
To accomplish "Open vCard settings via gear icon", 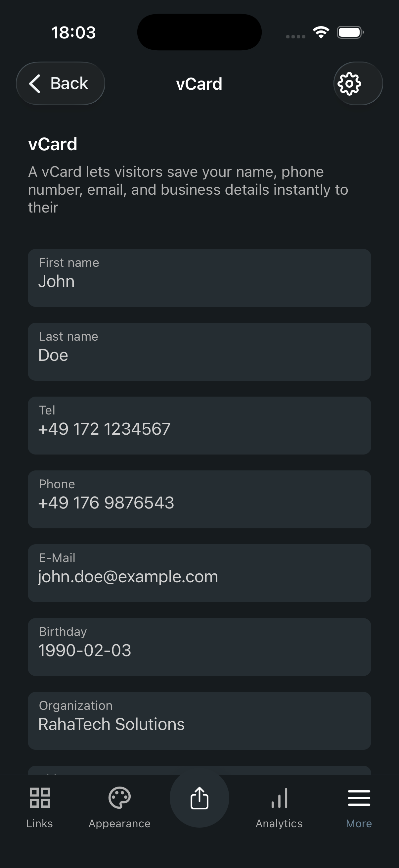I will 350,83.
